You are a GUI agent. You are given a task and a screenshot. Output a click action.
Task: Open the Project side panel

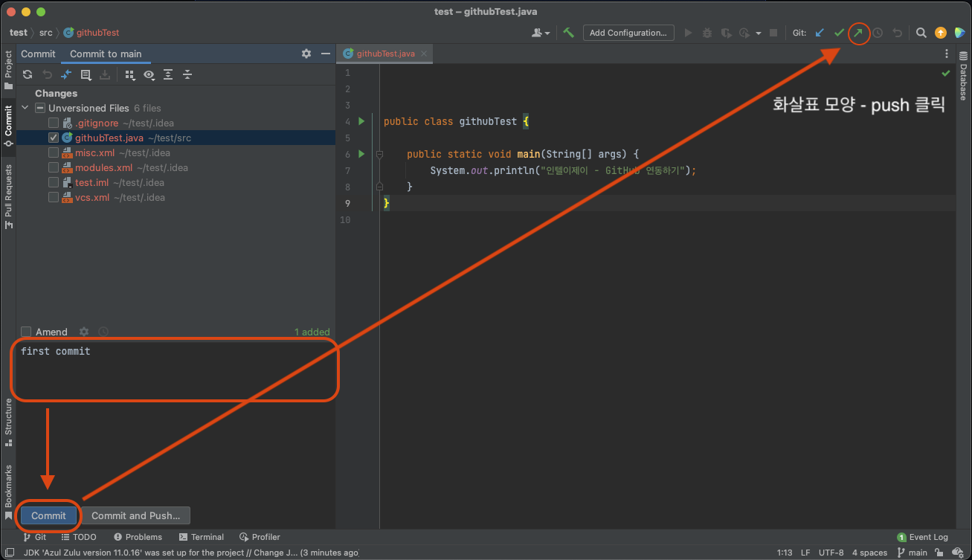tap(8, 70)
